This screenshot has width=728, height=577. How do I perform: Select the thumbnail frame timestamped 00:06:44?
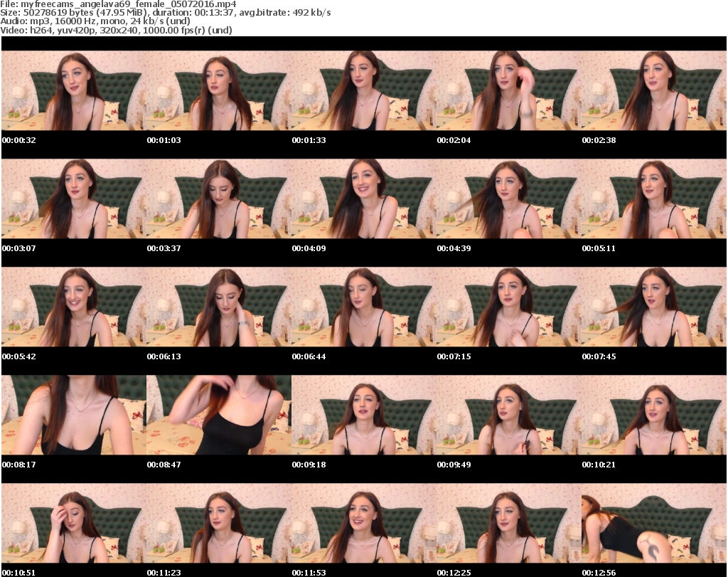pyautogui.click(x=364, y=307)
